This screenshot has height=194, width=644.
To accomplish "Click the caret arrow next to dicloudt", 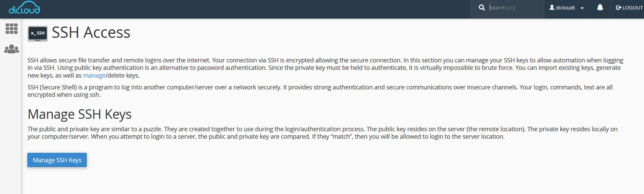I will [582, 8].
